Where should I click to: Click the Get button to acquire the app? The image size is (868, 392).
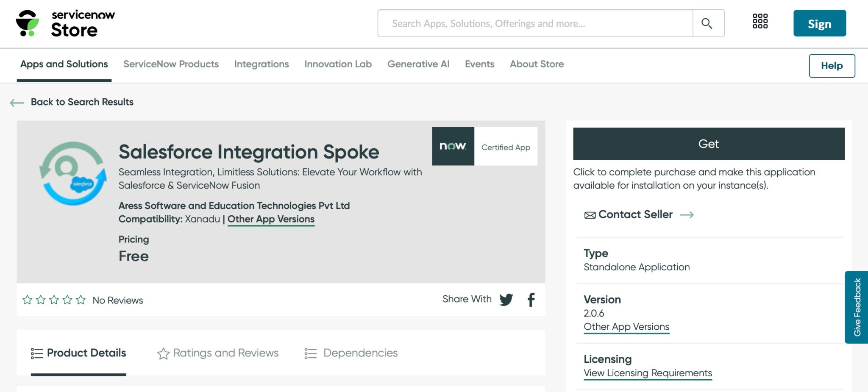click(708, 144)
